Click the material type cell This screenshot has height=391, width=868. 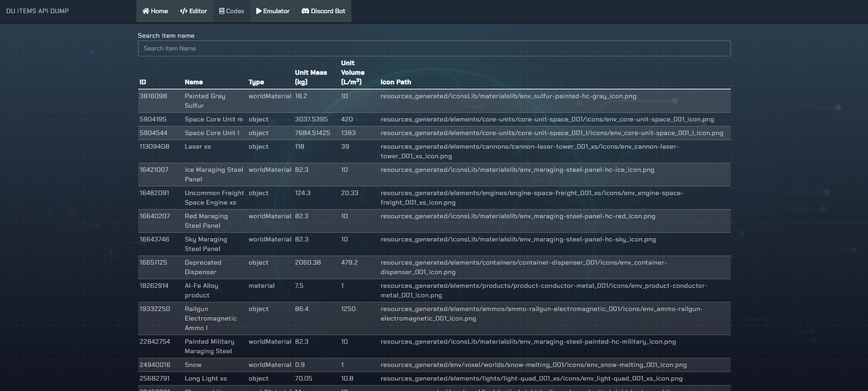tap(262, 286)
